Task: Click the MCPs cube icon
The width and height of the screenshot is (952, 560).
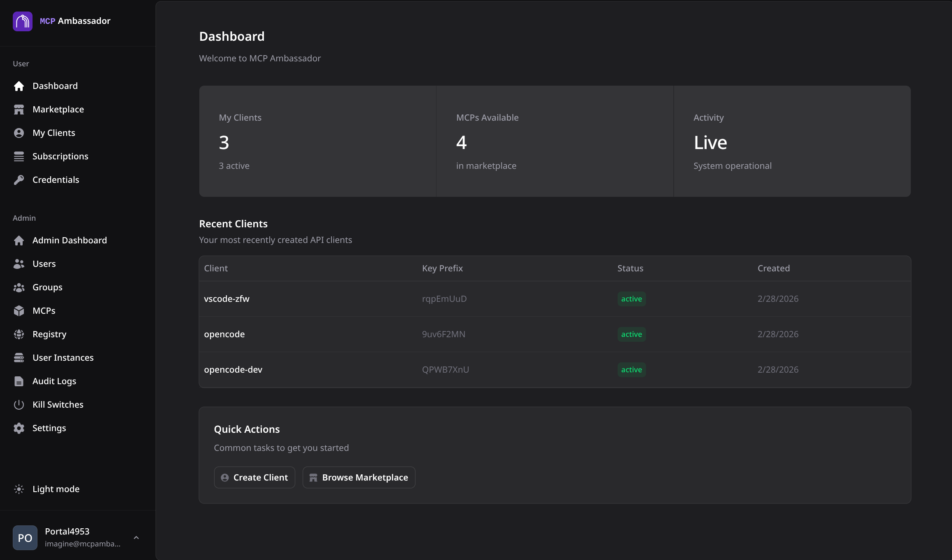Action: point(19,311)
